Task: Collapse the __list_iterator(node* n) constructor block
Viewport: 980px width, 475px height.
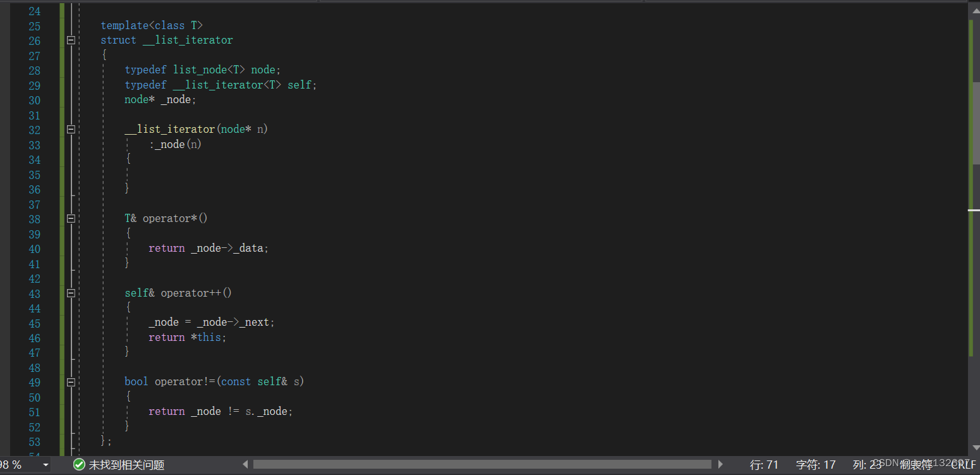Action: tap(71, 129)
